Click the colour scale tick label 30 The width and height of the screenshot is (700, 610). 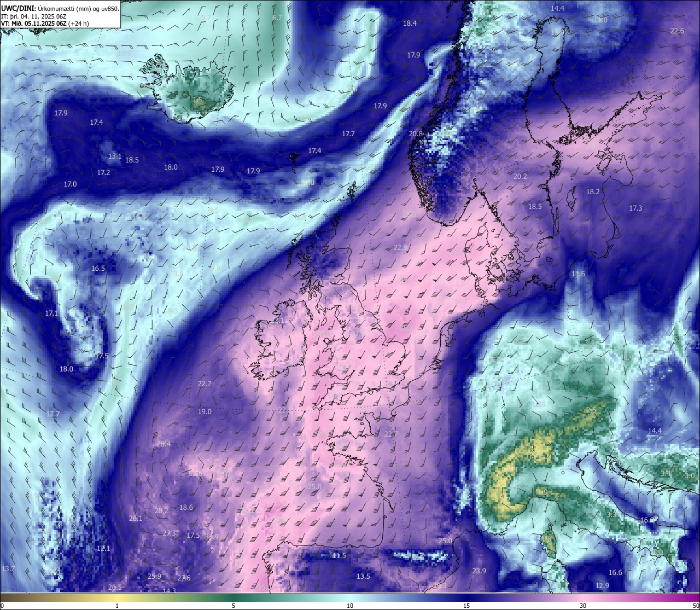pyautogui.click(x=583, y=606)
